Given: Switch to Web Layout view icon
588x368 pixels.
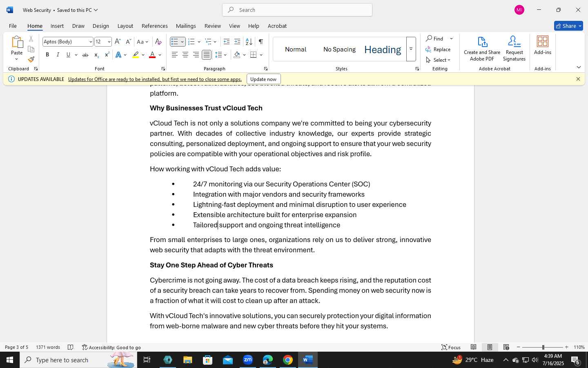Looking at the screenshot, I should [506, 347].
